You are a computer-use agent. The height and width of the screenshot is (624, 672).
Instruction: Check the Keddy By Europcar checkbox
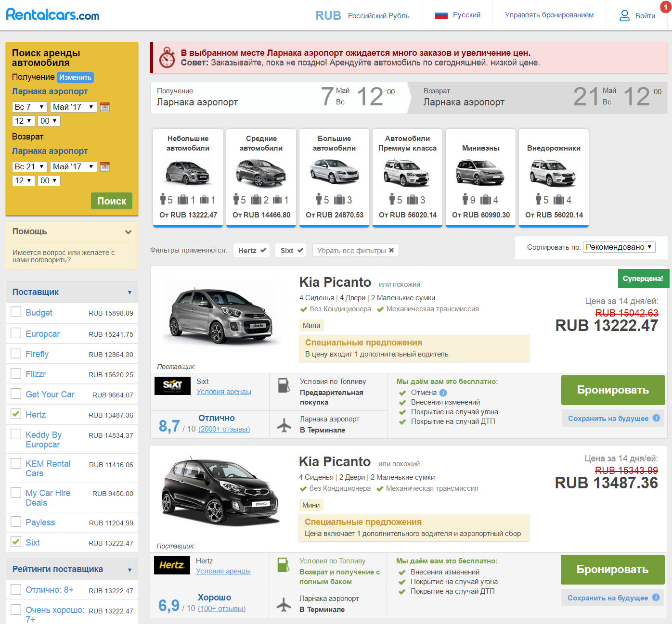16,434
